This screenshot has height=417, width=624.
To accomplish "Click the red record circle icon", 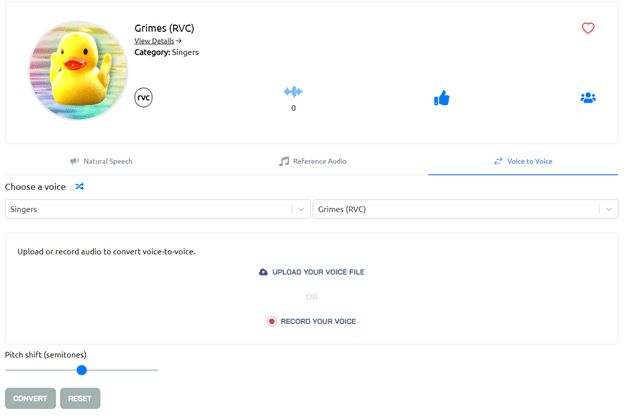I will (271, 321).
